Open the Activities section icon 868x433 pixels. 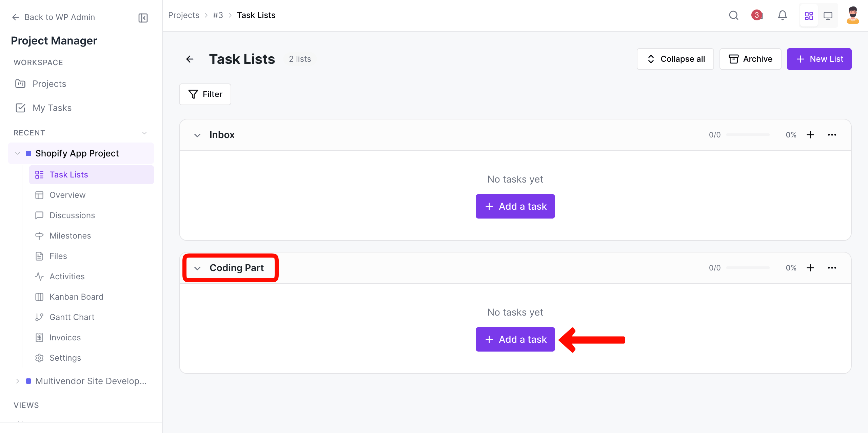point(39,276)
